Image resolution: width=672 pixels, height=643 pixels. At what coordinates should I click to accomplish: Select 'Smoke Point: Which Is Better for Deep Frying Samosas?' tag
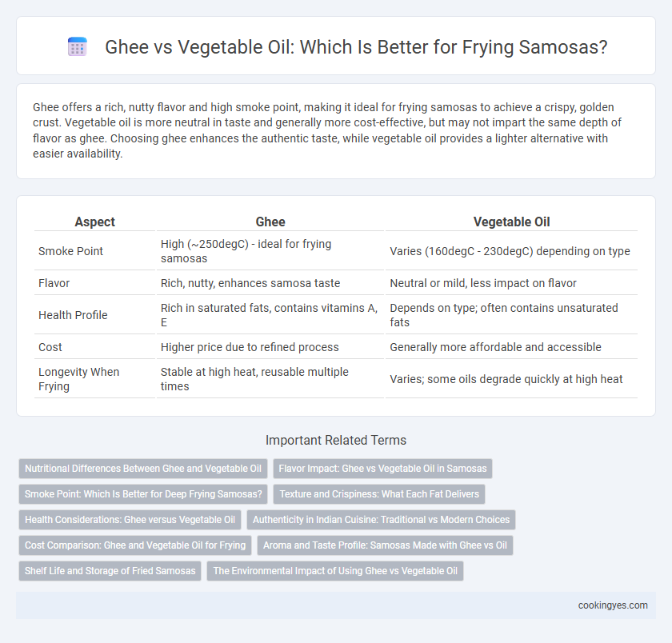tap(142, 494)
